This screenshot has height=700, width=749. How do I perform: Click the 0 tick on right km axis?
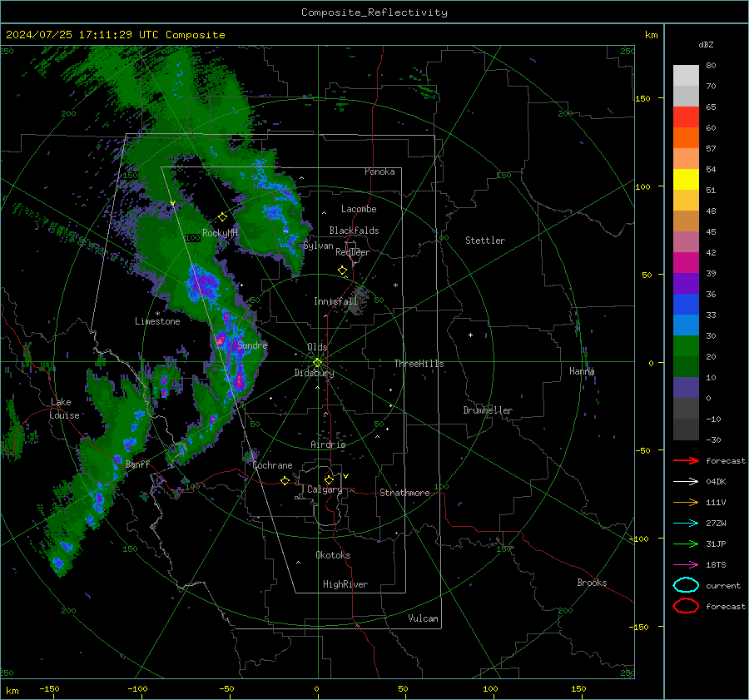[651, 363]
